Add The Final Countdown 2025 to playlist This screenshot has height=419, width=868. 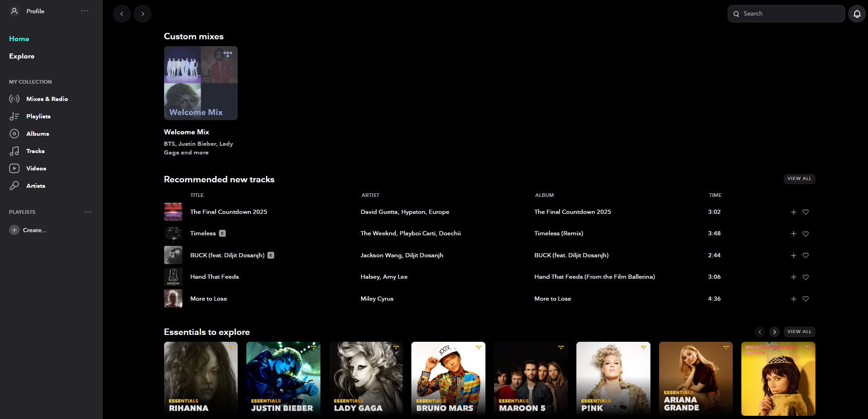pyautogui.click(x=793, y=212)
